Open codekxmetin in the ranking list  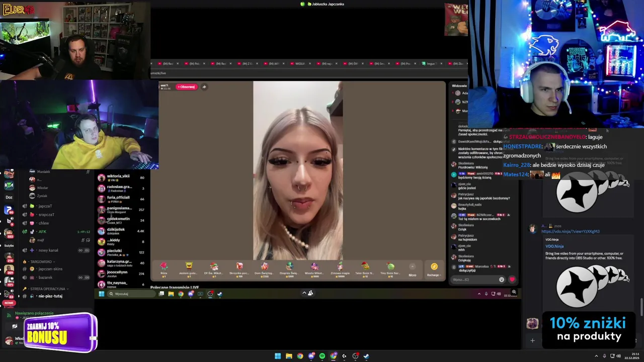pos(121,220)
